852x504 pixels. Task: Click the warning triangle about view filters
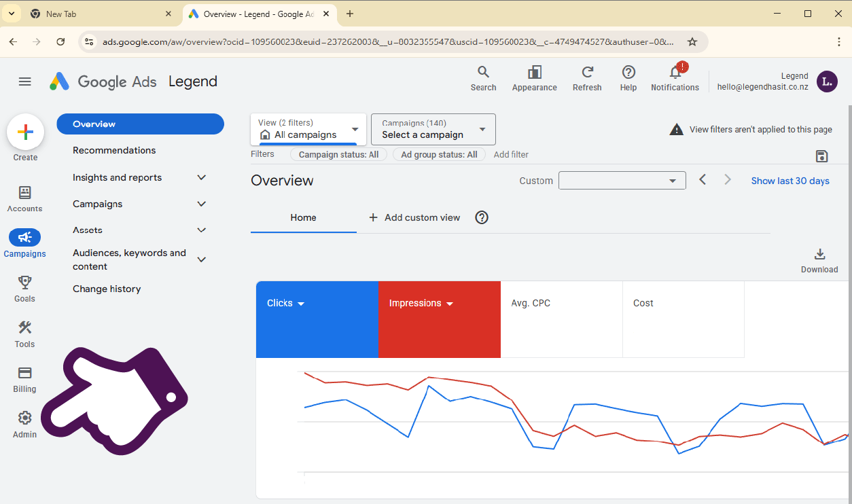[x=677, y=130]
